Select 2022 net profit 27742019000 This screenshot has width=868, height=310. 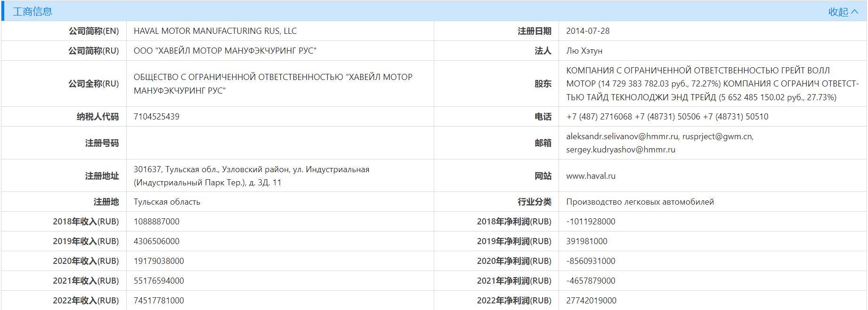point(591,301)
